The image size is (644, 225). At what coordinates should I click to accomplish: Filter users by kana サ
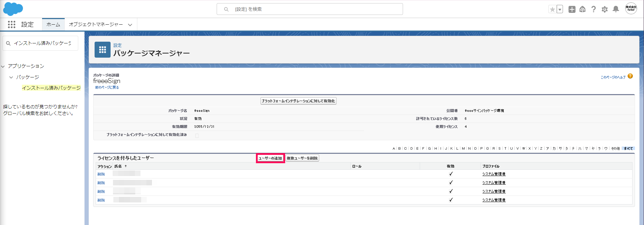click(x=560, y=149)
